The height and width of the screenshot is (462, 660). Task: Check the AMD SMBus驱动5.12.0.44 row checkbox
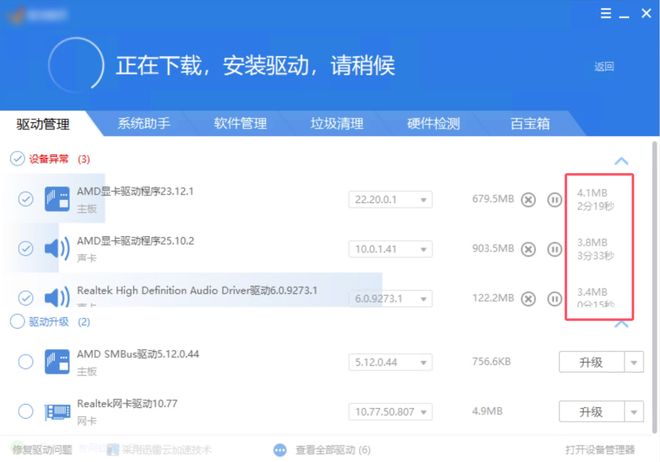pos(26,361)
